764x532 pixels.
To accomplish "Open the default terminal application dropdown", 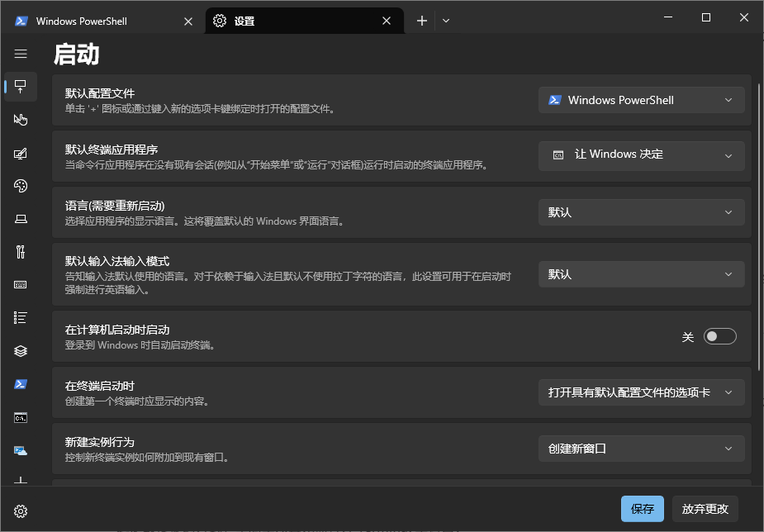I will (x=642, y=155).
